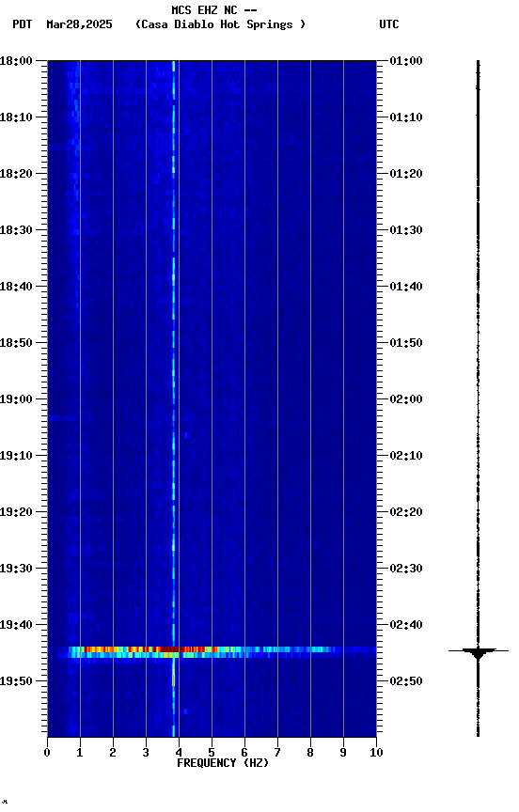Click the 02:50 UTC time label
Viewport: 519px width, 812px height.
(406, 681)
